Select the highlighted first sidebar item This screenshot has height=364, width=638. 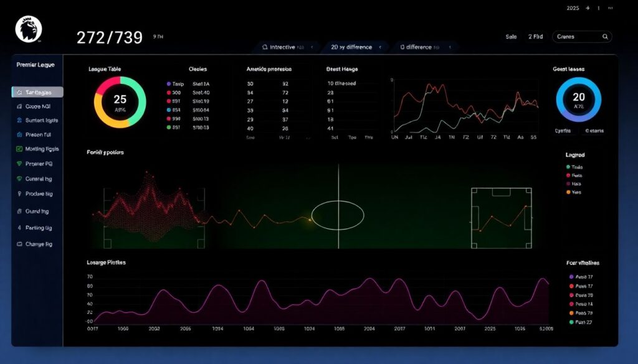[x=37, y=92]
